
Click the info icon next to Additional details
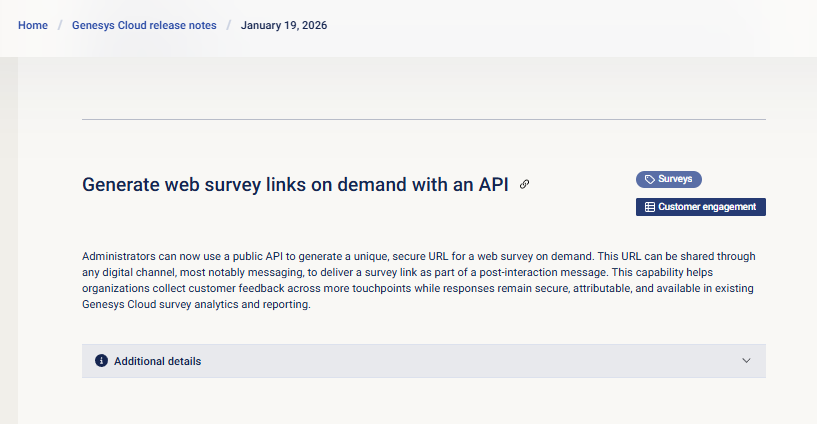[101, 361]
